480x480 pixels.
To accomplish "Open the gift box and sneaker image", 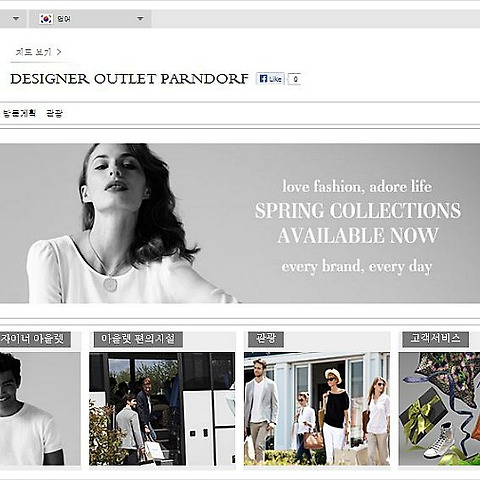I will pos(439,409).
